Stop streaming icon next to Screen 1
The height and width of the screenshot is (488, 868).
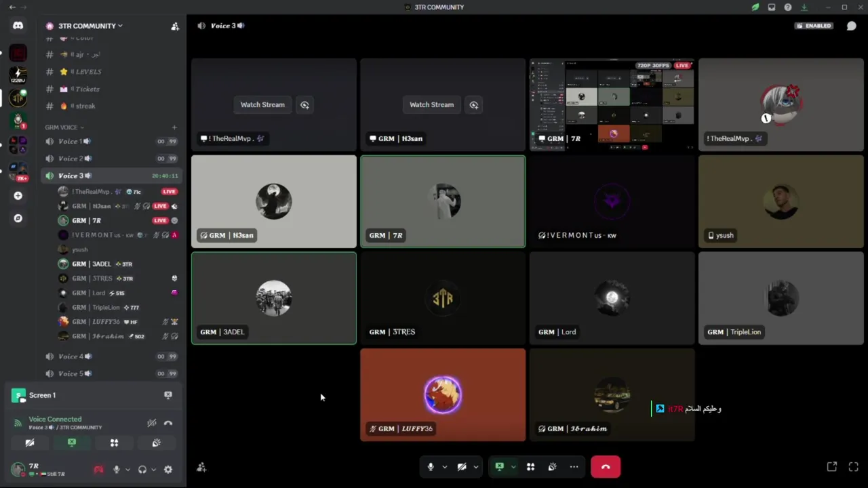coord(168,395)
